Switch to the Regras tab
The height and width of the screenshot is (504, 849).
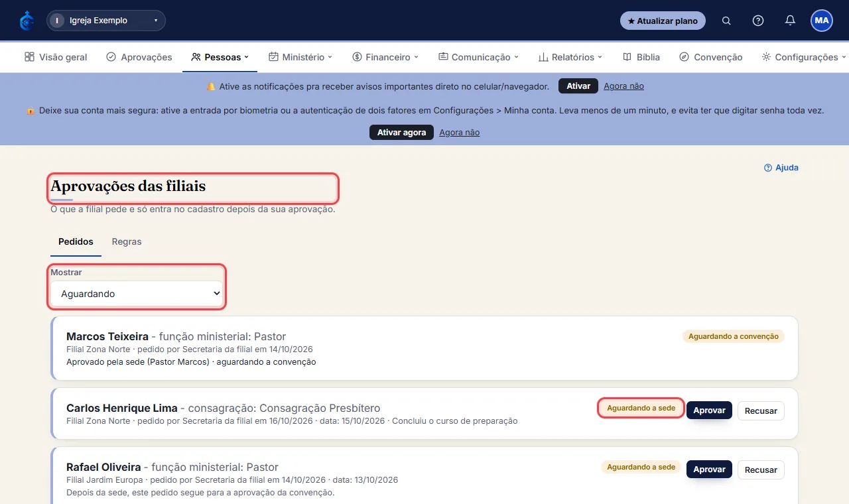(x=127, y=241)
